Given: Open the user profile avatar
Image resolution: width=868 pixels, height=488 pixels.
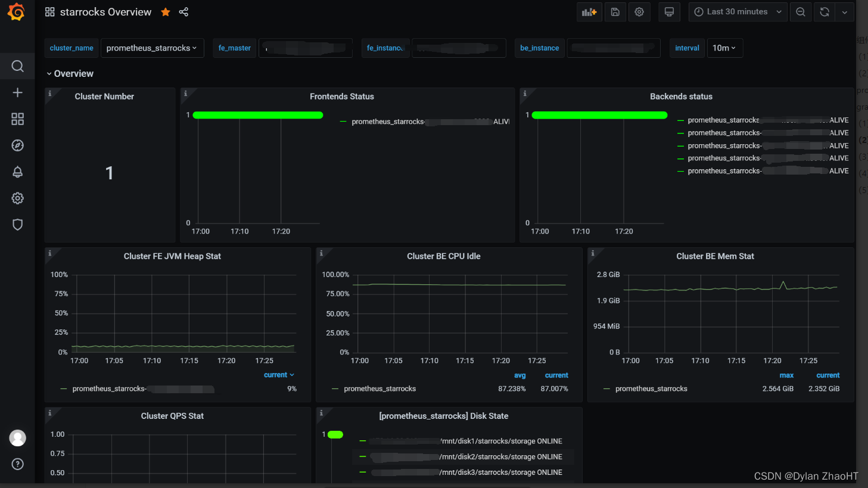Looking at the screenshot, I should click(17, 438).
